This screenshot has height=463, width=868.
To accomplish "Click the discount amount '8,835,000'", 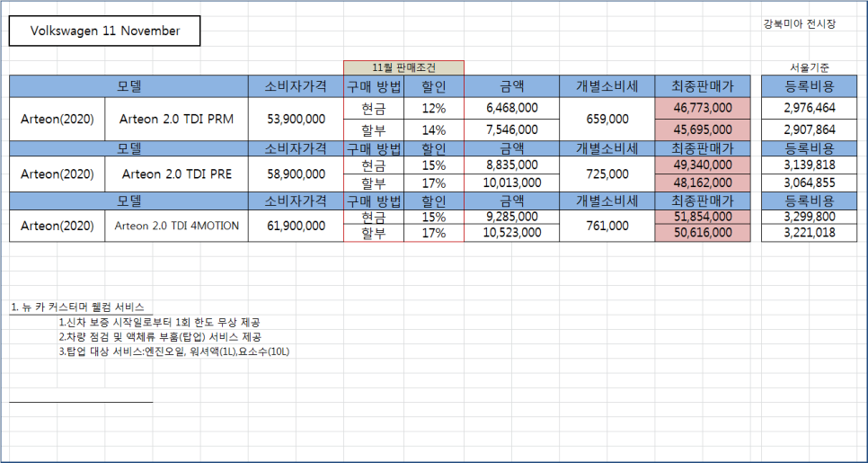I will point(511,165).
